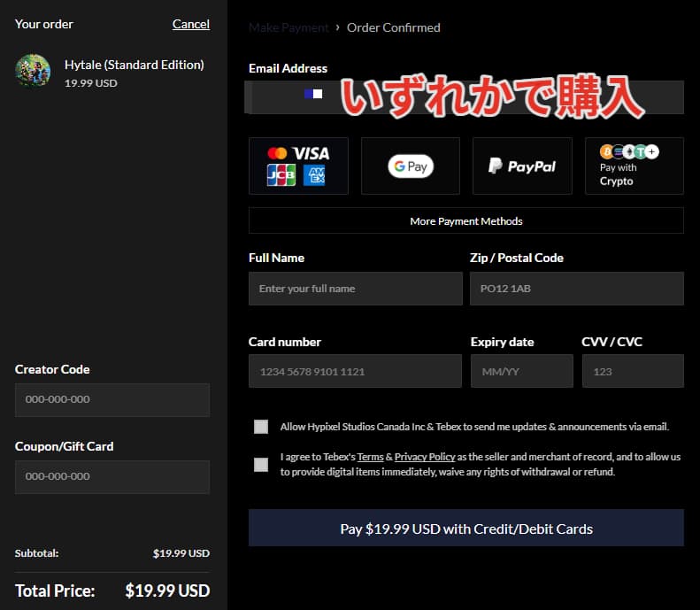This screenshot has height=610, width=700.
Task: Open the Tebex Terms link
Action: point(370,457)
